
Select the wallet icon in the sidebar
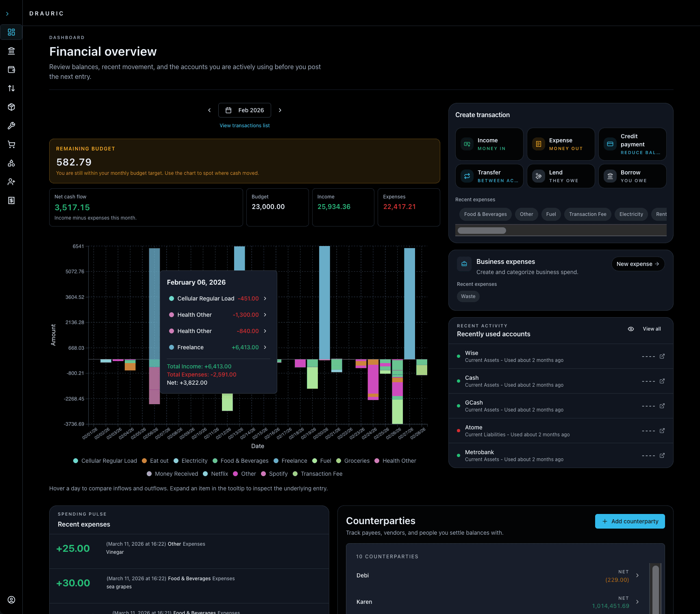click(11, 70)
